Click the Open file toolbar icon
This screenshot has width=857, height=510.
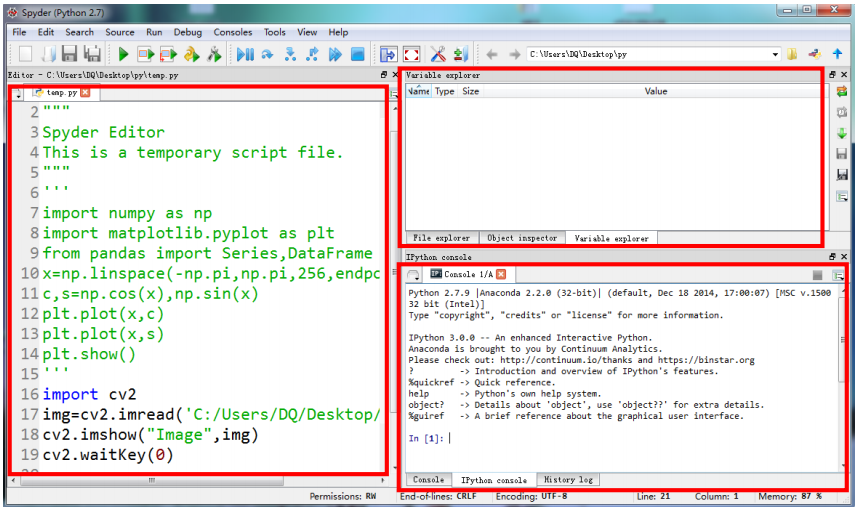pyautogui.click(x=48, y=54)
